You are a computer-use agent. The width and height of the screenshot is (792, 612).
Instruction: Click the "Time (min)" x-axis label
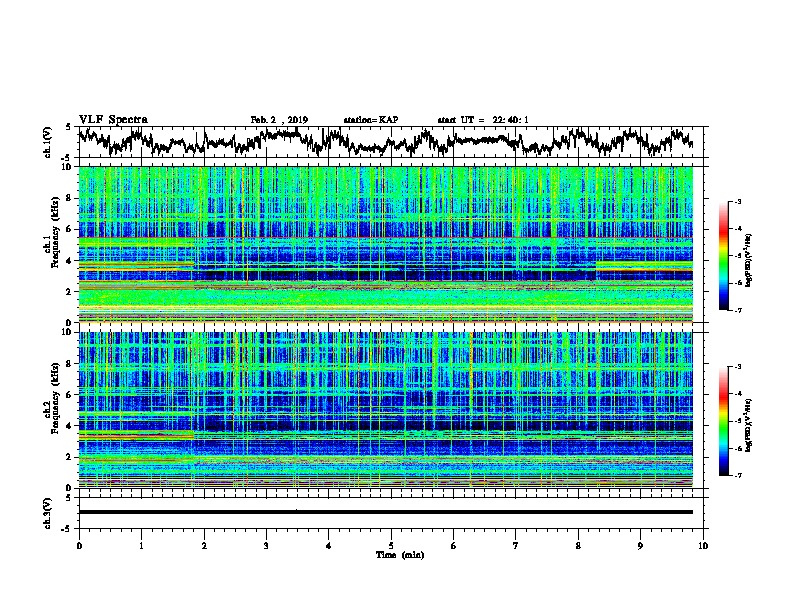click(x=400, y=555)
